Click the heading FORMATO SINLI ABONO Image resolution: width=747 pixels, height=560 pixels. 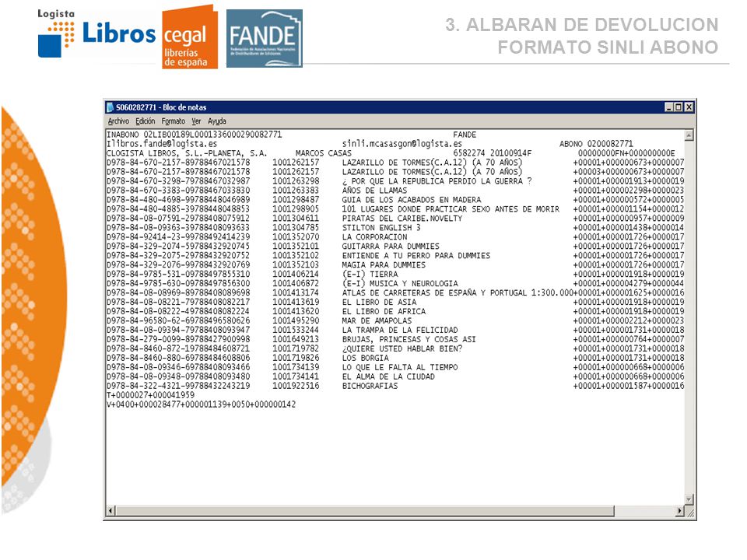(608, 47)
